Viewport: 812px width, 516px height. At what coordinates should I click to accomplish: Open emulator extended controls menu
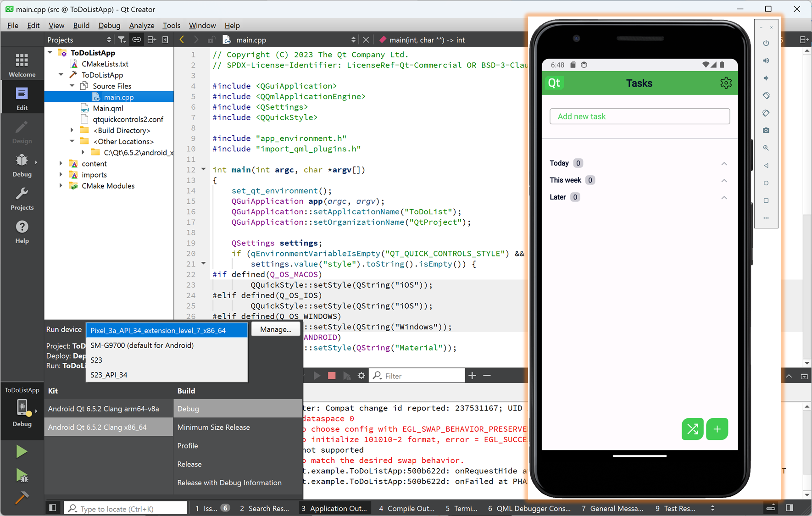pos(766,218)
